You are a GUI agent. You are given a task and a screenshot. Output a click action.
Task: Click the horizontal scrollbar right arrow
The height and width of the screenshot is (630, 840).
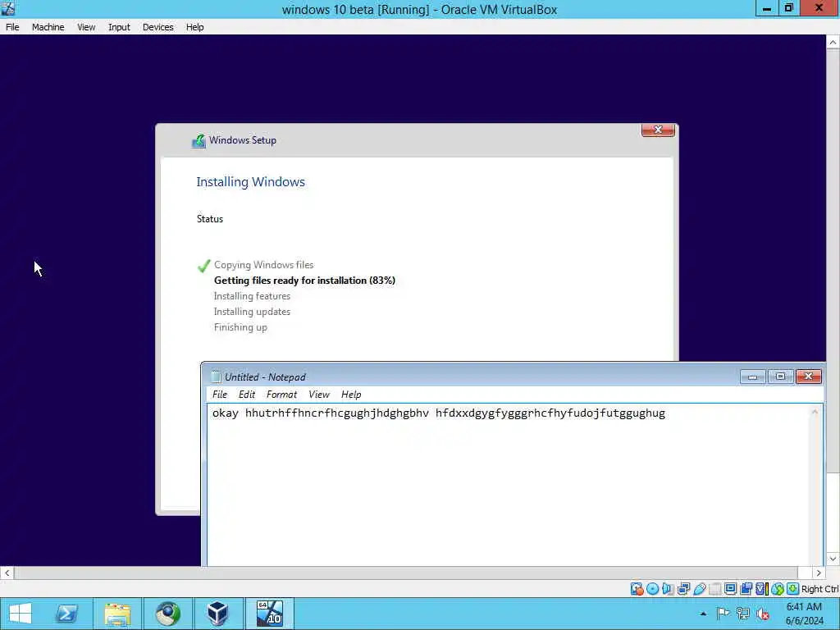pos(819,573)
